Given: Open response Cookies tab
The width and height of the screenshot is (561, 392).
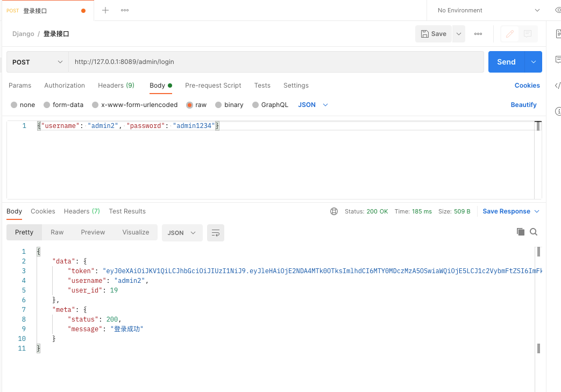Looking at the screenshot, I should pyautogui.click(x=43, y=211).
